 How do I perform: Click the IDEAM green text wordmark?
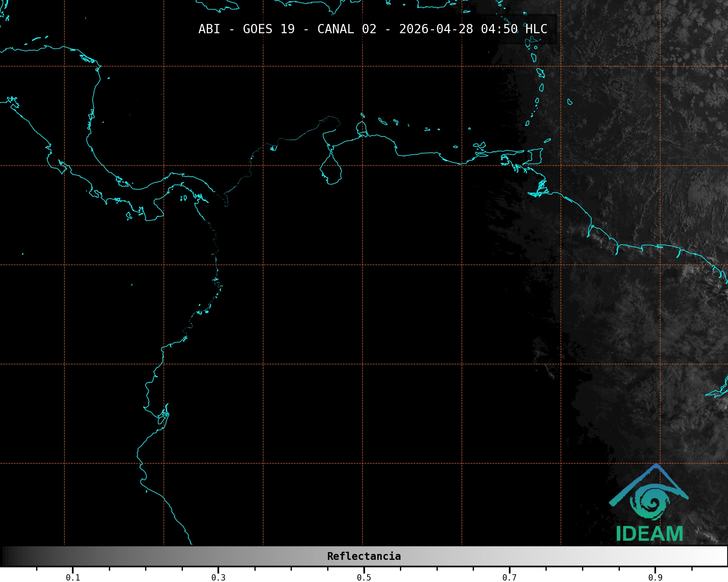coord(649,534)
